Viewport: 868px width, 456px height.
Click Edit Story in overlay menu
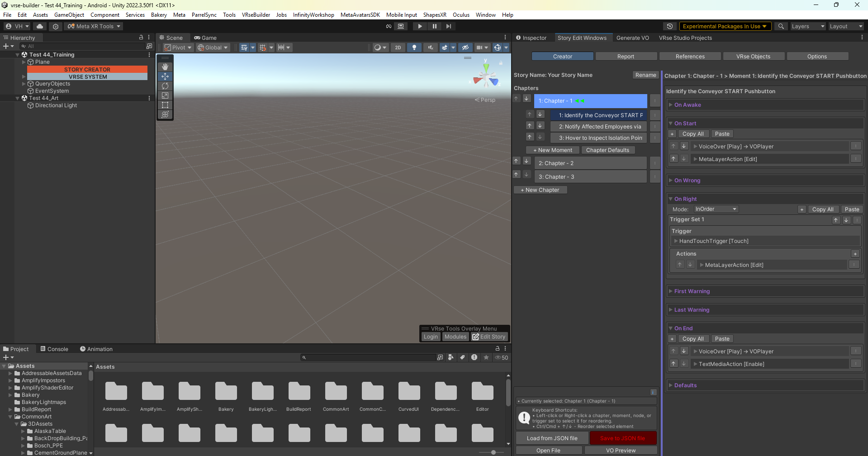489,337
